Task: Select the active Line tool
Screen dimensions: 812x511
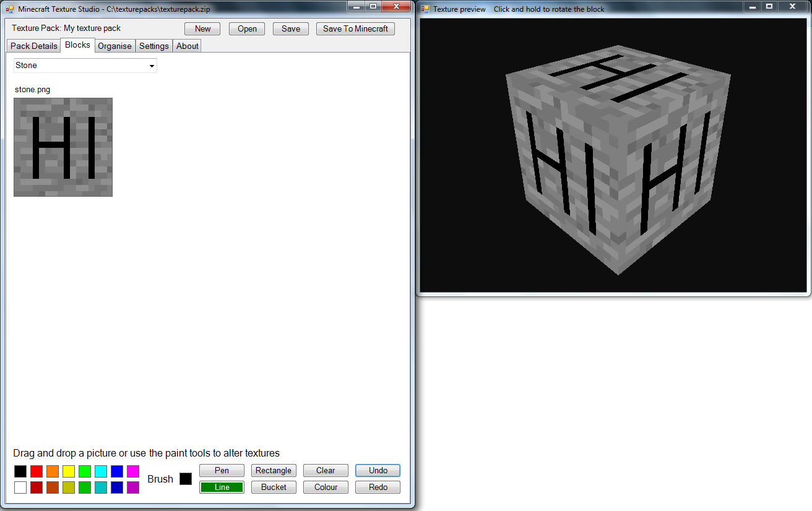Action: 222,487
